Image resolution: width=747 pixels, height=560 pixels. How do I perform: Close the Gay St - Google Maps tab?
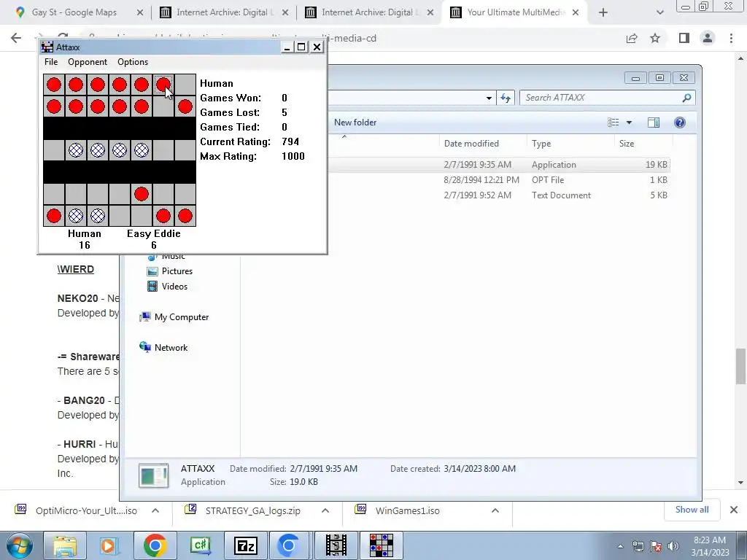pyautogui.click(x=140, y=13)
